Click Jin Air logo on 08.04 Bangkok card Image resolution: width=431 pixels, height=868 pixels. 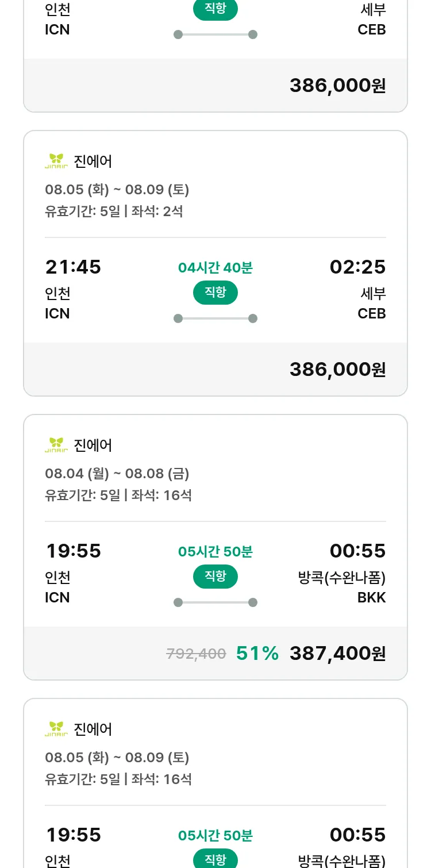(x=56, y=445)
